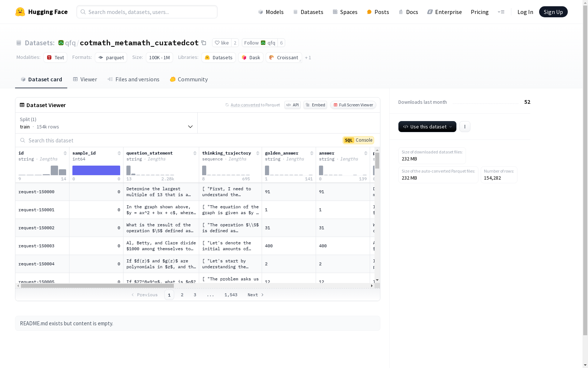
Task: Go to page 3 of the dataset
Action: pyautogui.click(x=195, y=295)
